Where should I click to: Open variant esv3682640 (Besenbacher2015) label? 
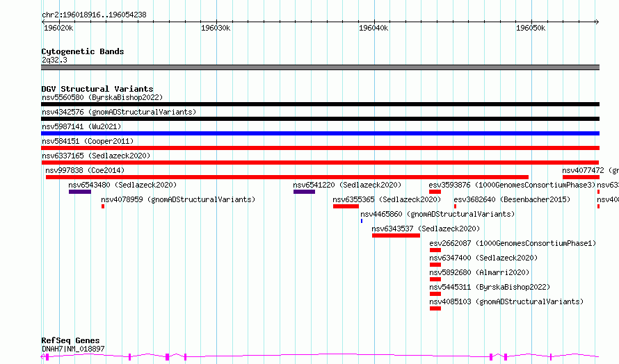coord(512,199)
